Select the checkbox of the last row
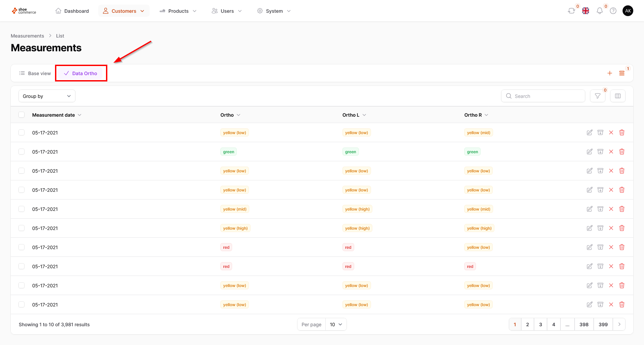This screenshot has height=345, width=644. (21, 304)
